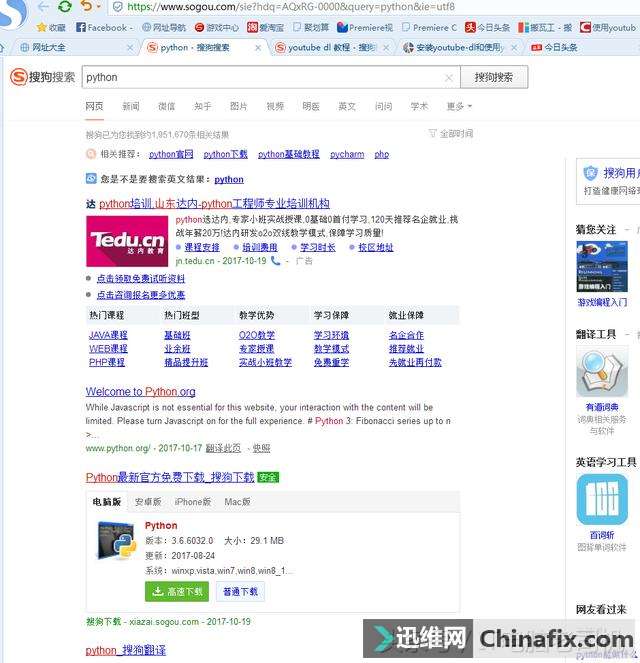Close the youtube dl 教程 tab

coord(386,48)
